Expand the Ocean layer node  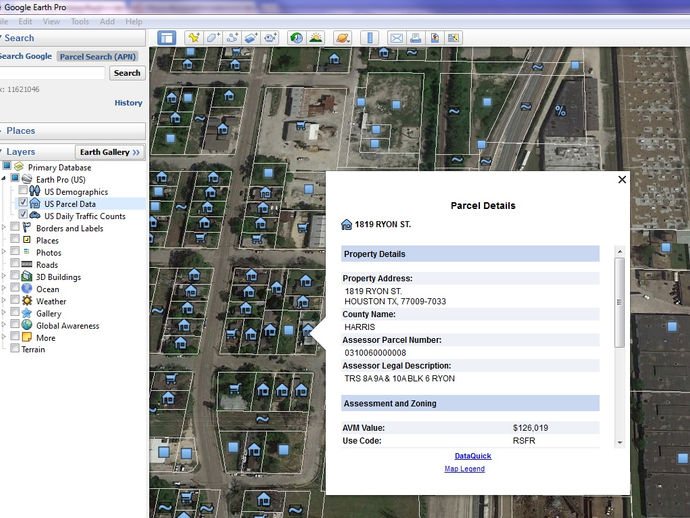coord(4,288)
